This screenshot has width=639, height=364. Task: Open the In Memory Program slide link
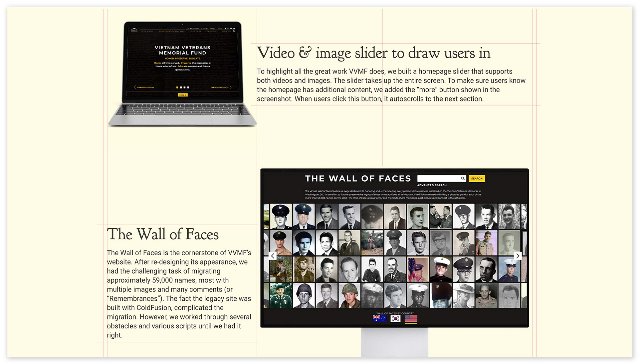tap(145, 87)
